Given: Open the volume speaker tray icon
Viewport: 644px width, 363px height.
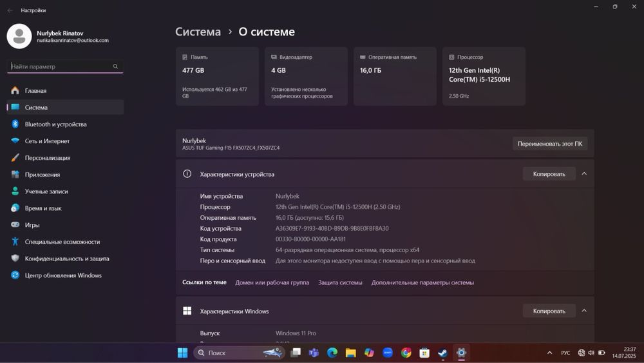Looking at the screenshot, I should click(x=591, y=353).
